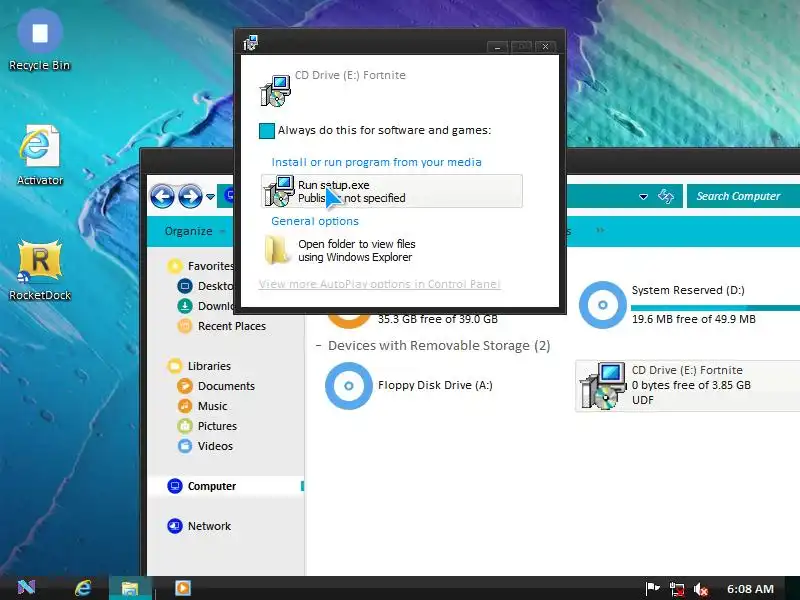The image size is (800, 600).
Task: Click the Music library icon
Action: click(185, 406)
